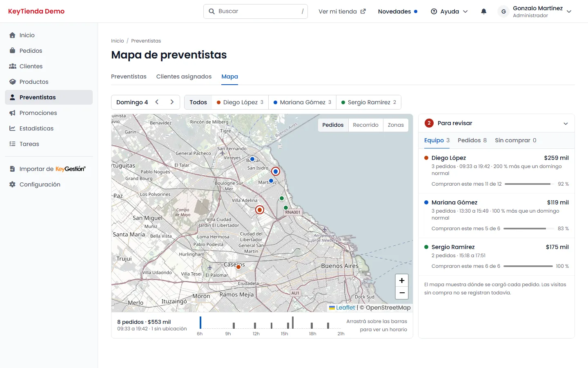588x368 pixels.
Task: Zoom in on the map
Action: point(402,280)
